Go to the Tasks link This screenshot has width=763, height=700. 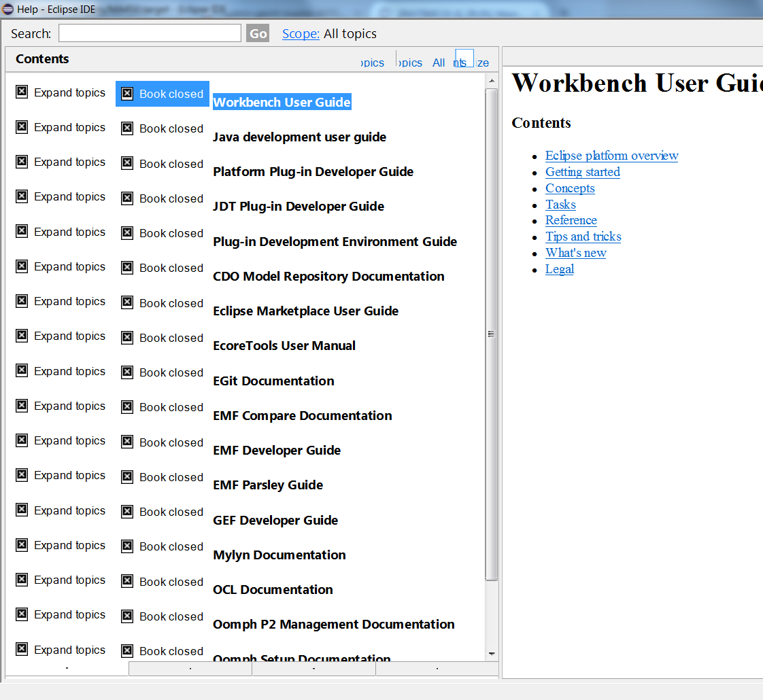pos(560,205)
